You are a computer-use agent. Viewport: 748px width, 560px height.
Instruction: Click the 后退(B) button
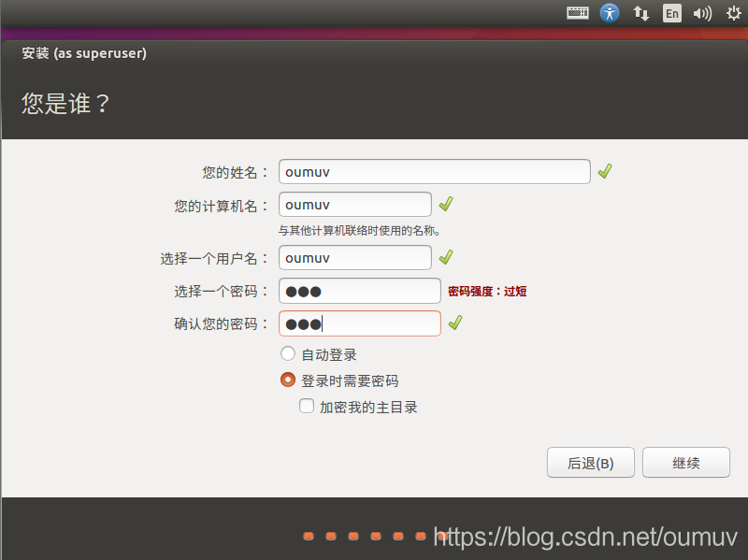591,462
